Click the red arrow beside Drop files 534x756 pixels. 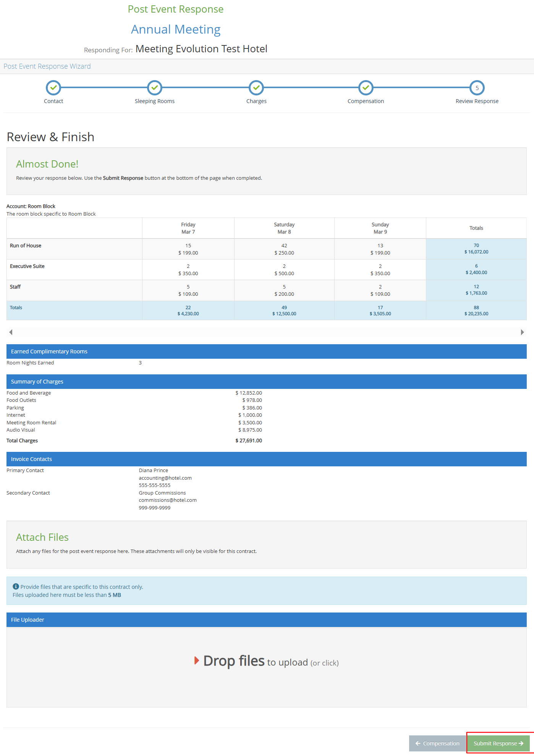[x=197, y=661]
